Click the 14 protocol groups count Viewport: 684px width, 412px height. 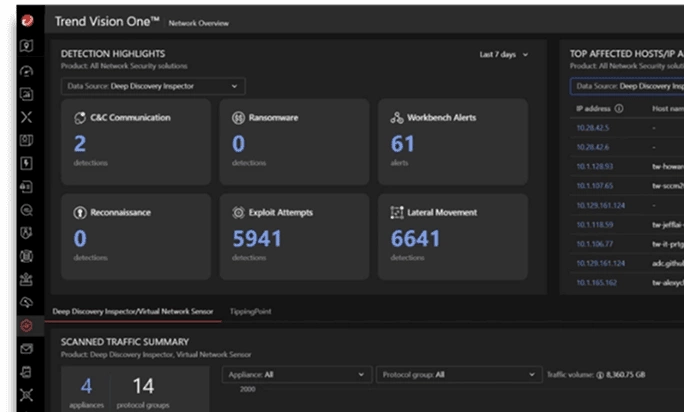(143, 386)
